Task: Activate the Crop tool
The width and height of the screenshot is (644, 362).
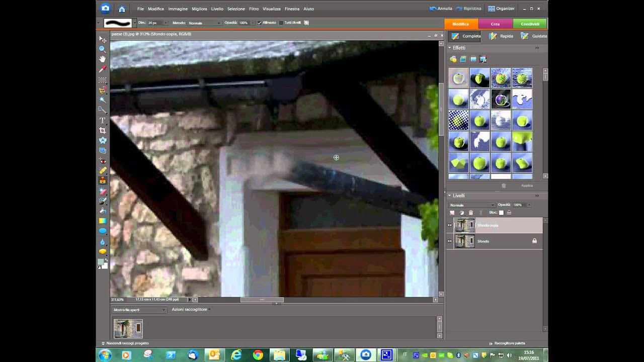Action: pyautogui.click(x=103, y=130)
